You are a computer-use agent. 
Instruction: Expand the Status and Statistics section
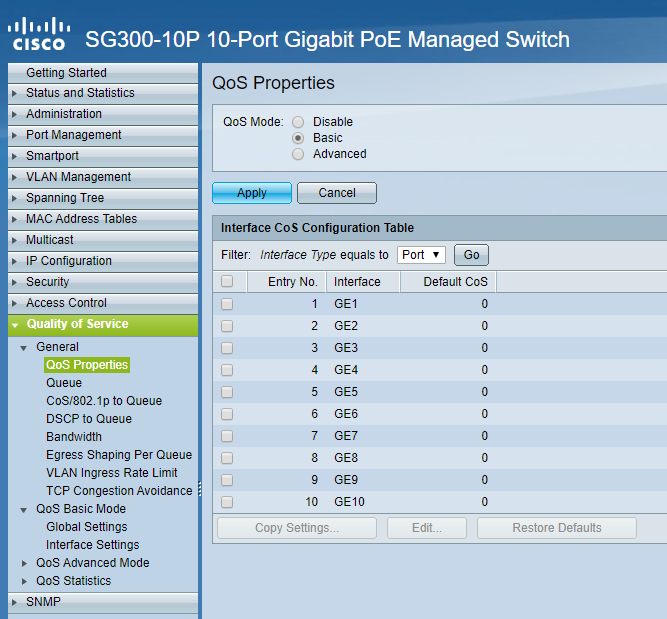(80, 93)
